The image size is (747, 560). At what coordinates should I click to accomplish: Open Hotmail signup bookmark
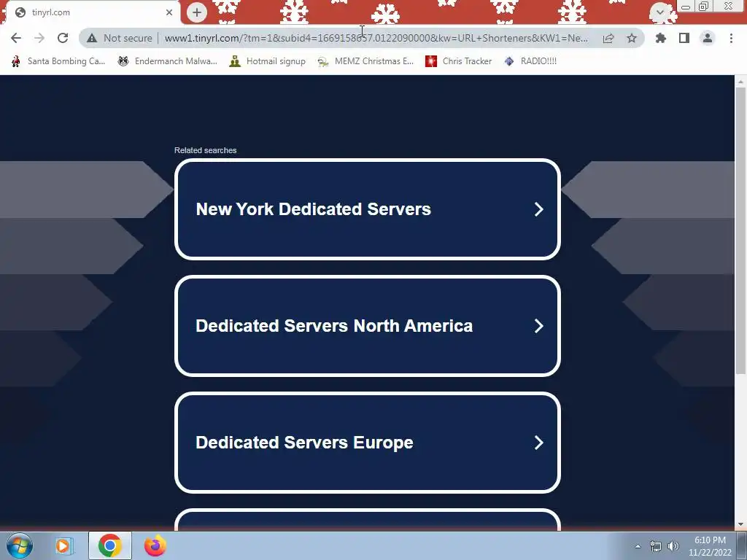267,61
